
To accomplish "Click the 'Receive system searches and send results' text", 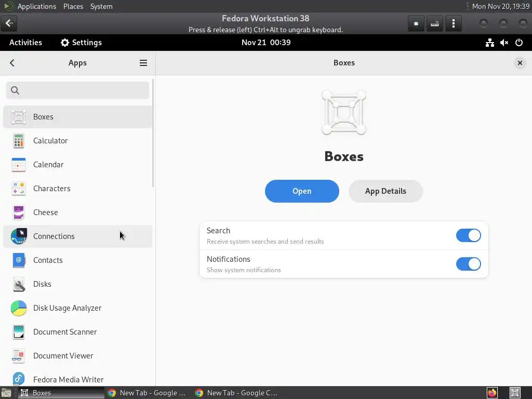I will 265,242.
